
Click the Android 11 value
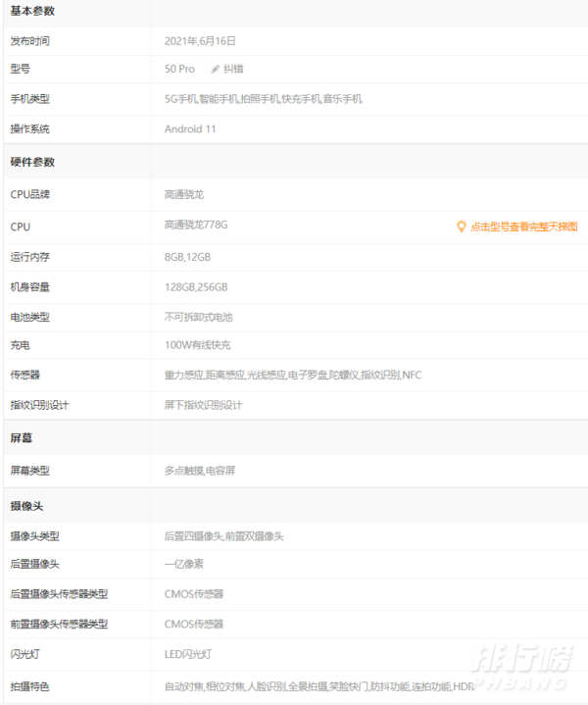point(190,129)
